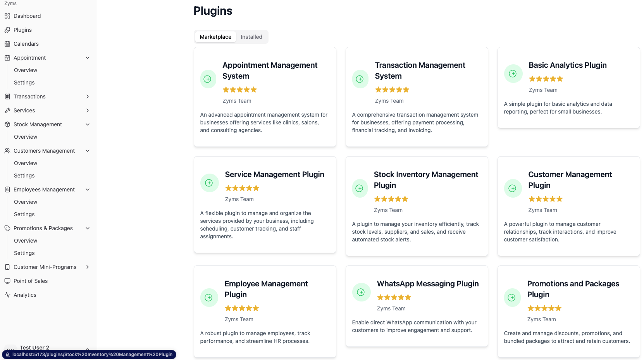Image resolution: width=644 pixels, height=360 pixels.
Task: Click the plus icon for Transaction Management System
Action: 360,79
